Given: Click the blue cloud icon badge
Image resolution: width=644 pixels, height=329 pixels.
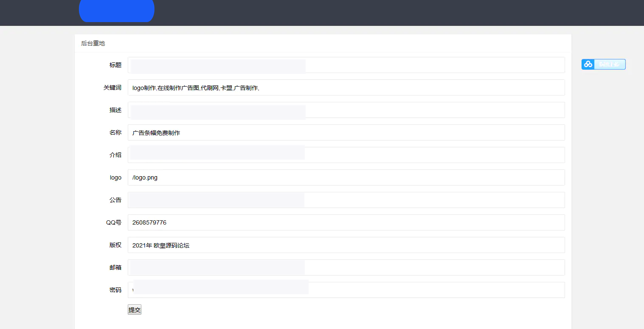Looking at the screenshot, I should pyautogui.click(x=588, y=64).
